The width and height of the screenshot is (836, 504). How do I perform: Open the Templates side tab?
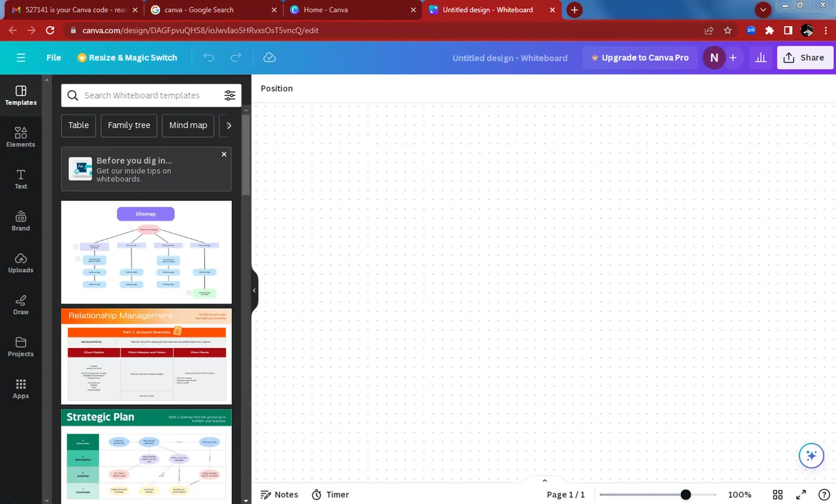pos(21,95)
